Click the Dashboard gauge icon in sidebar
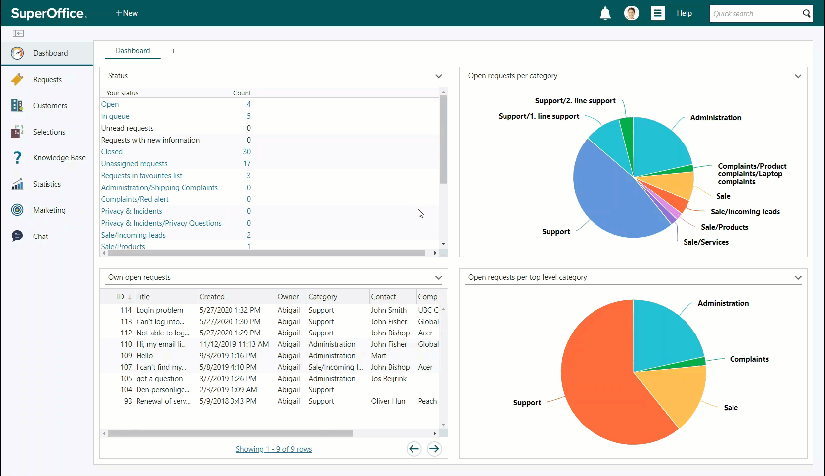 coord(17,53)
